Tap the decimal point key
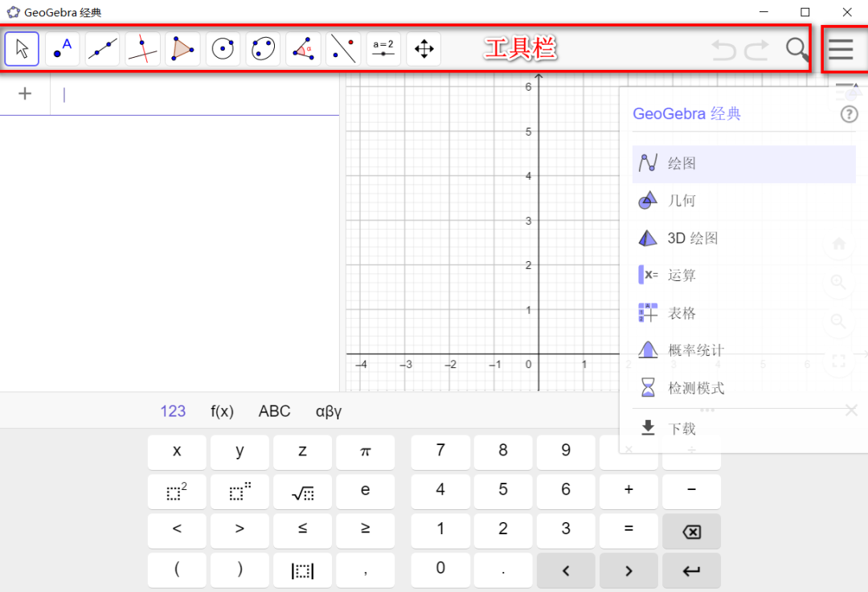Screen dimensions: 868x592 (503, 570)
